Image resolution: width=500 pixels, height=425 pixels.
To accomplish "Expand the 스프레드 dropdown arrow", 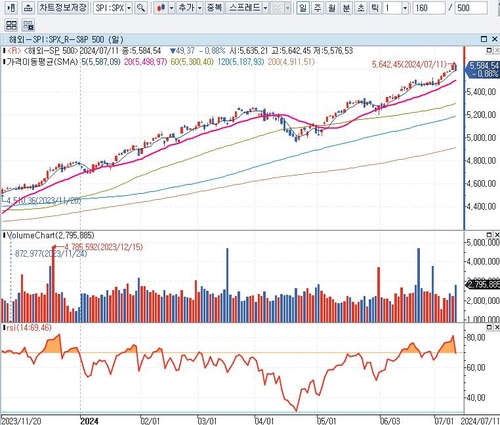I will [265, 8].
